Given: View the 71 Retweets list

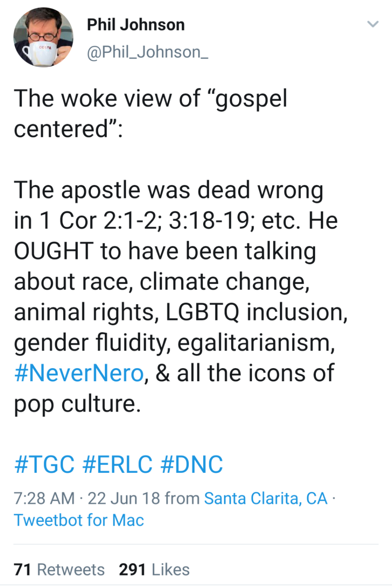Looking at the screenshot, I should click(x=59, y=569).
